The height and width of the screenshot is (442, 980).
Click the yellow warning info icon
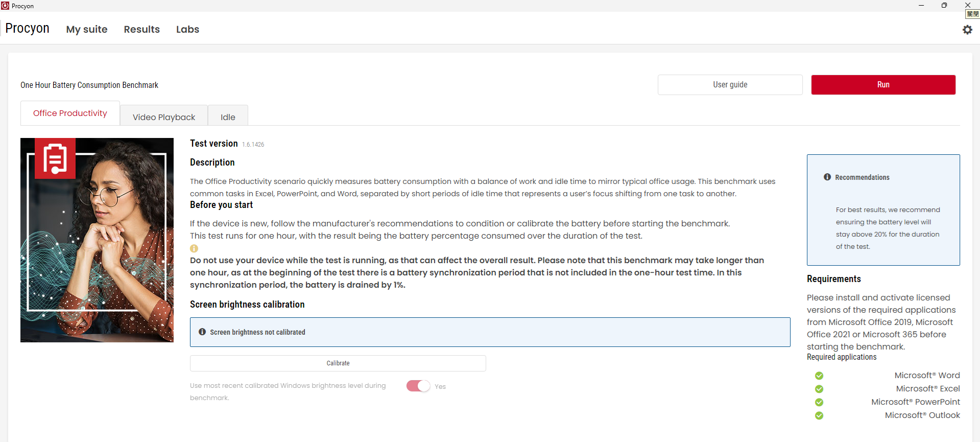194,248
